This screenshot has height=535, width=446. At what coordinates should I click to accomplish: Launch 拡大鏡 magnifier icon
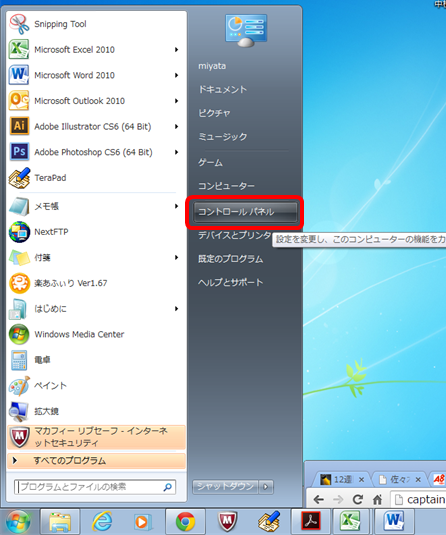click(19, 411)
